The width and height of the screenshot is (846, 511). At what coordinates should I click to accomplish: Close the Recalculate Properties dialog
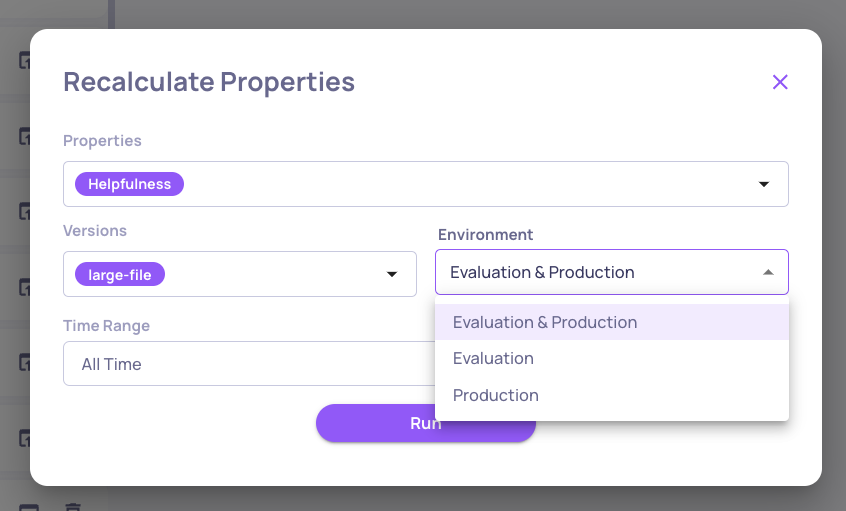tap(780, 82)
